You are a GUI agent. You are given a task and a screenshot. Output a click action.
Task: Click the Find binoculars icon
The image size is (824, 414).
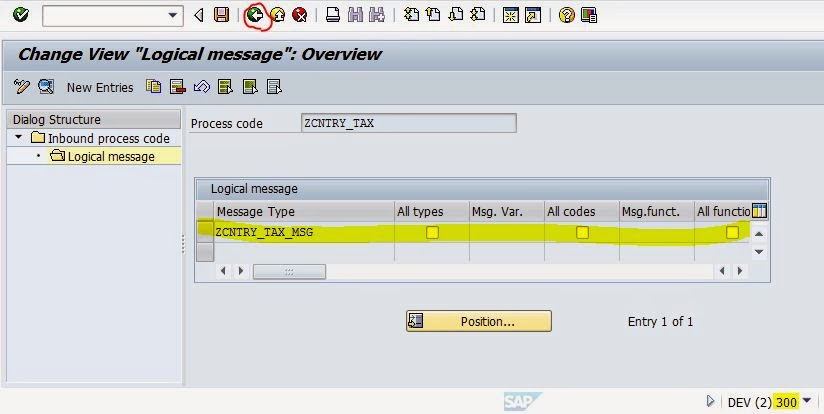pos(355,15)
